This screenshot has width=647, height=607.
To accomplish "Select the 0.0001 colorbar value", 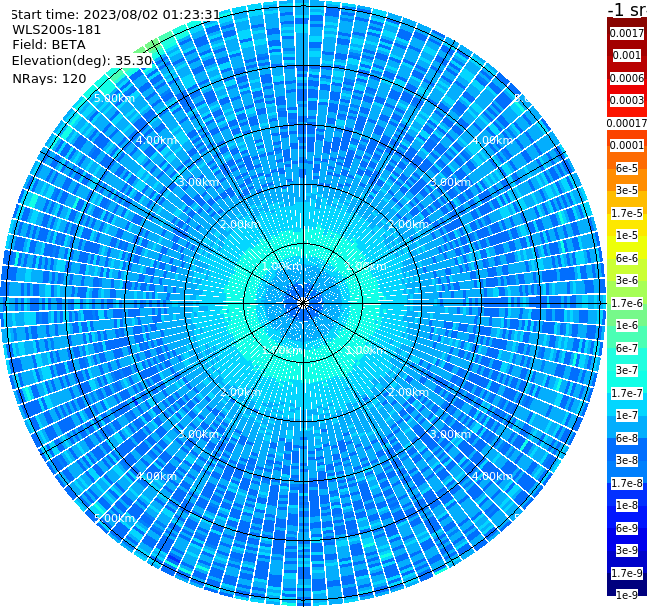I will [x=627, y=145].
